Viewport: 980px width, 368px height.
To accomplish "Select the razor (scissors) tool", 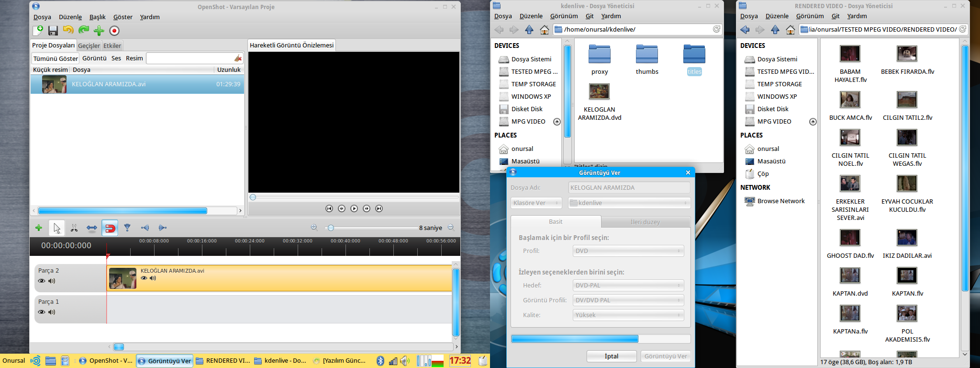I will tap(74, 228).
